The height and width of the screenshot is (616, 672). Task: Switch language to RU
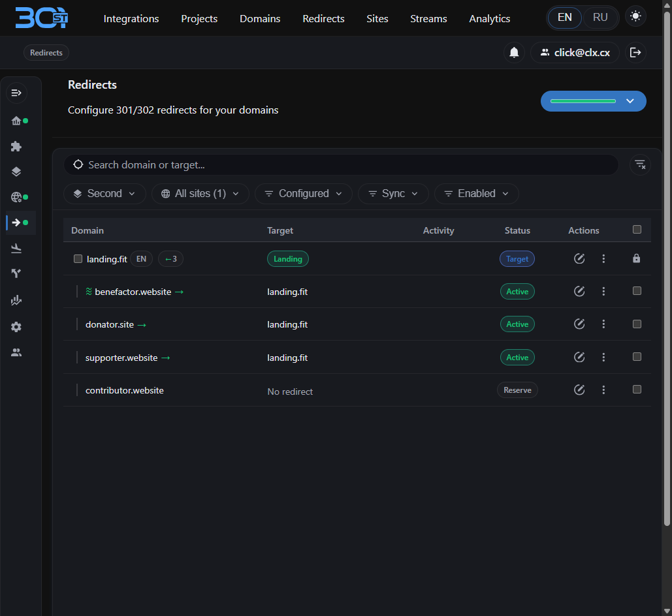pyautogui.click(x=600, y=18)
